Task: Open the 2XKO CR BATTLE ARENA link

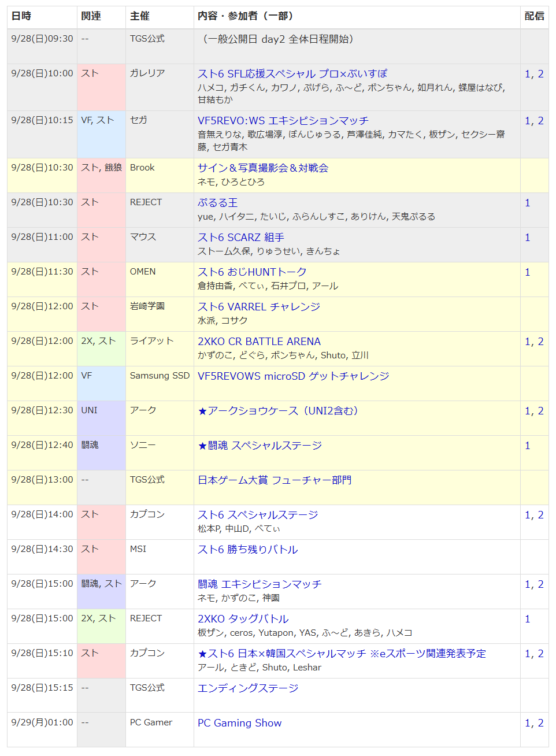Action: tap(259, 342)
